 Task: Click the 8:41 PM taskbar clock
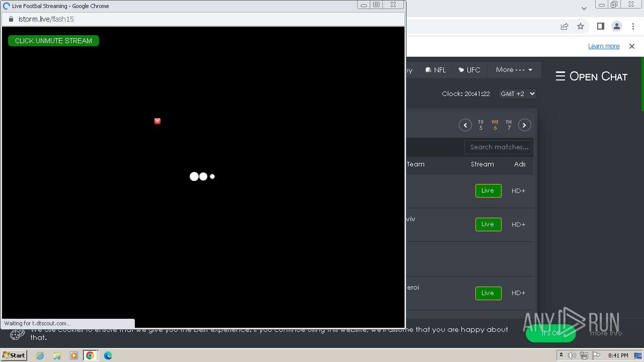tap(618, 355)
